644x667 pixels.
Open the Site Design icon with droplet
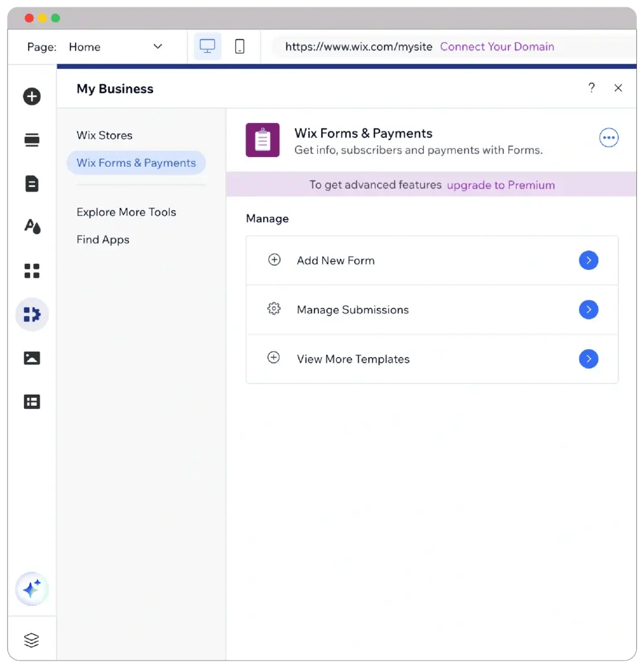coord(32,227)
